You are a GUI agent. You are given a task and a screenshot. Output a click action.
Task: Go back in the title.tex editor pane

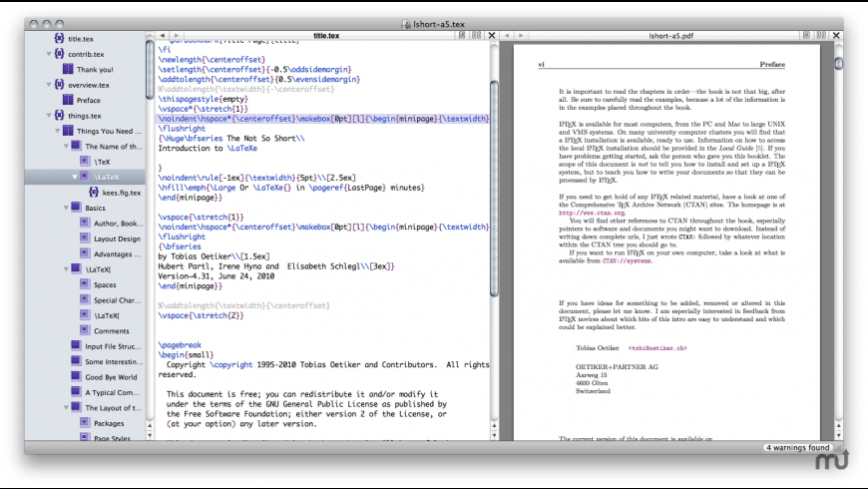coord(163,36)
